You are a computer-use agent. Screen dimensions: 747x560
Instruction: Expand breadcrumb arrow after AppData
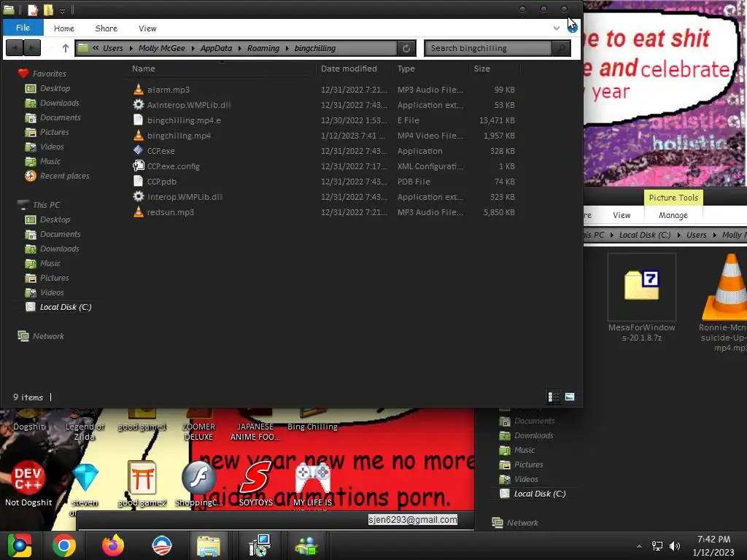(x=239, y=48)
